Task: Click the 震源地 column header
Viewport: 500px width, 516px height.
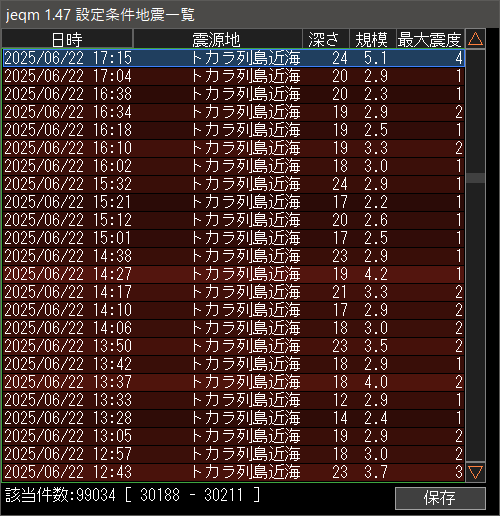Action: click(218, 39)
